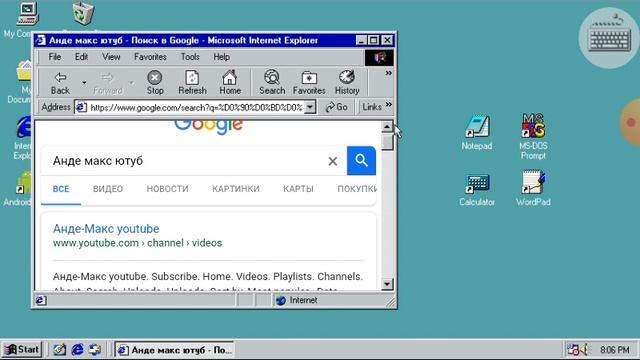Screen dimensions: 640x360
Task: Open the View menu
Action: (x=111, y=57)
